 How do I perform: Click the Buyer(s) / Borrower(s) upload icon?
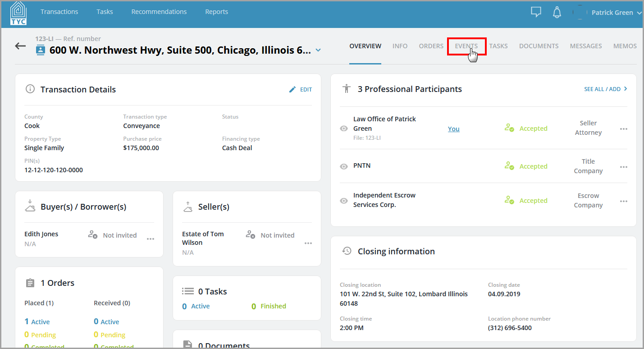tap(30, 207)
